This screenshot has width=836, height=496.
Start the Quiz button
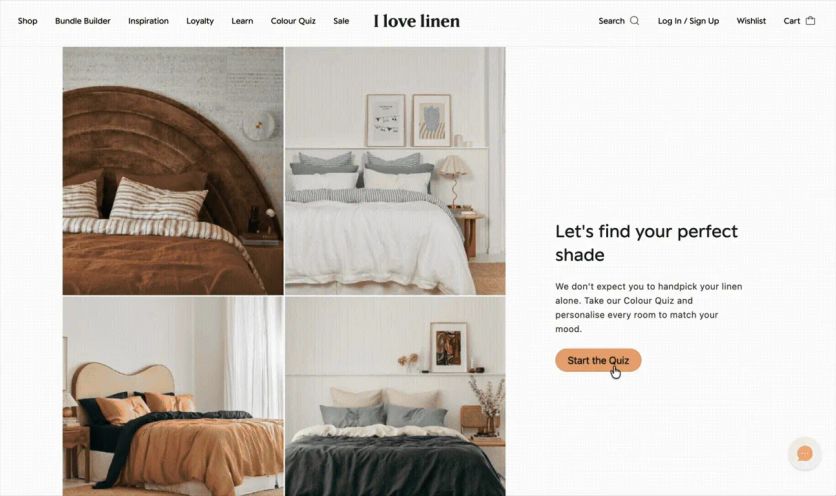click(598, 361)
